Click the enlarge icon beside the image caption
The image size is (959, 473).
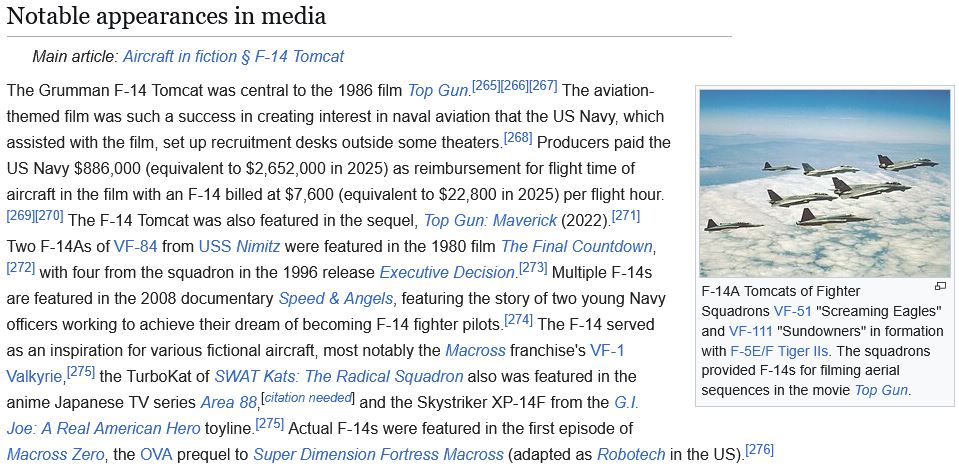(x=940, y=286)
